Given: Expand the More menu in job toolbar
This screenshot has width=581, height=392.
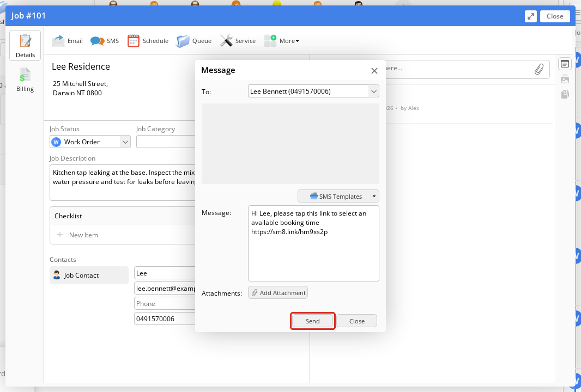Looking at the screenshot, I should (x=282, y=41).
